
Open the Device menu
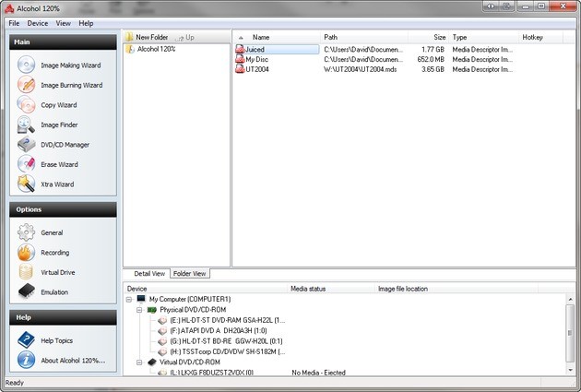pos(37,22)
